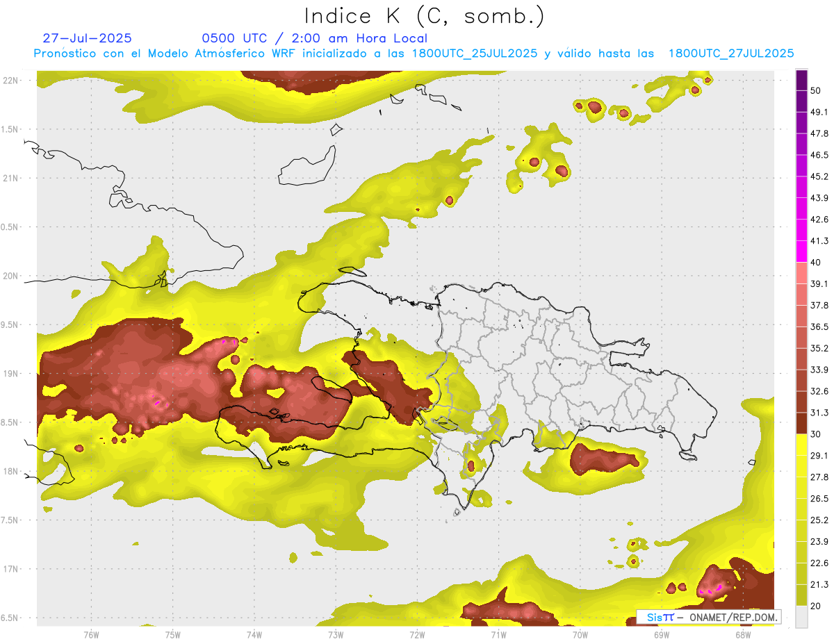Click the legend value "49.1"
834x644 pixels.
819,112
